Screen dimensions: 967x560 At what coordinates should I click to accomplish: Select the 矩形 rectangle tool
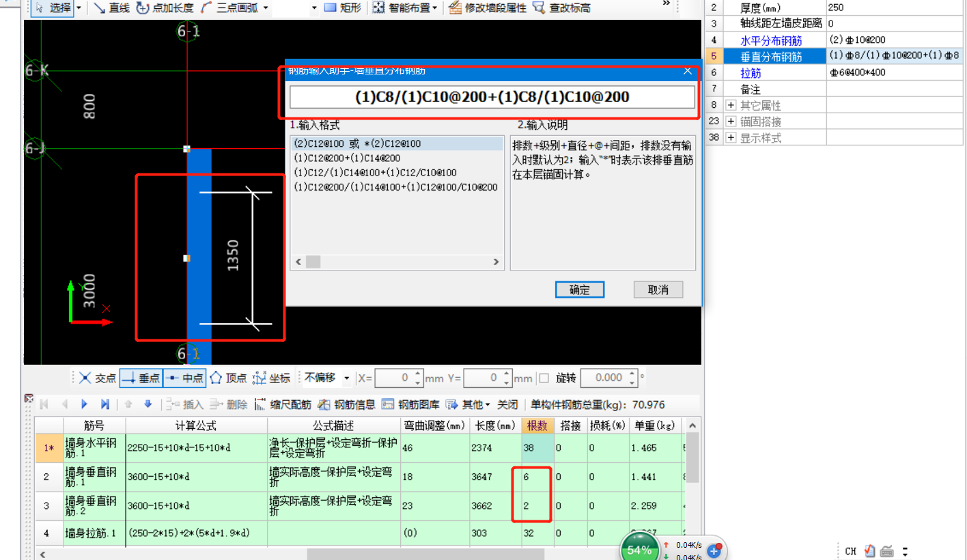tap(342, 8)
